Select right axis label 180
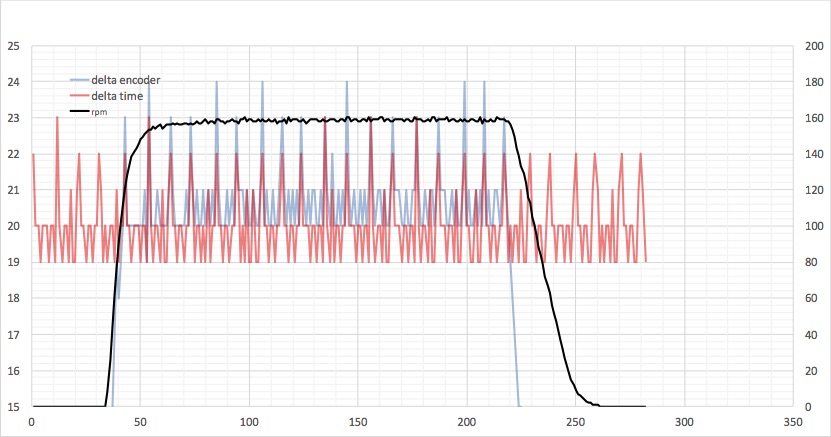 click(x=814, y=82)
